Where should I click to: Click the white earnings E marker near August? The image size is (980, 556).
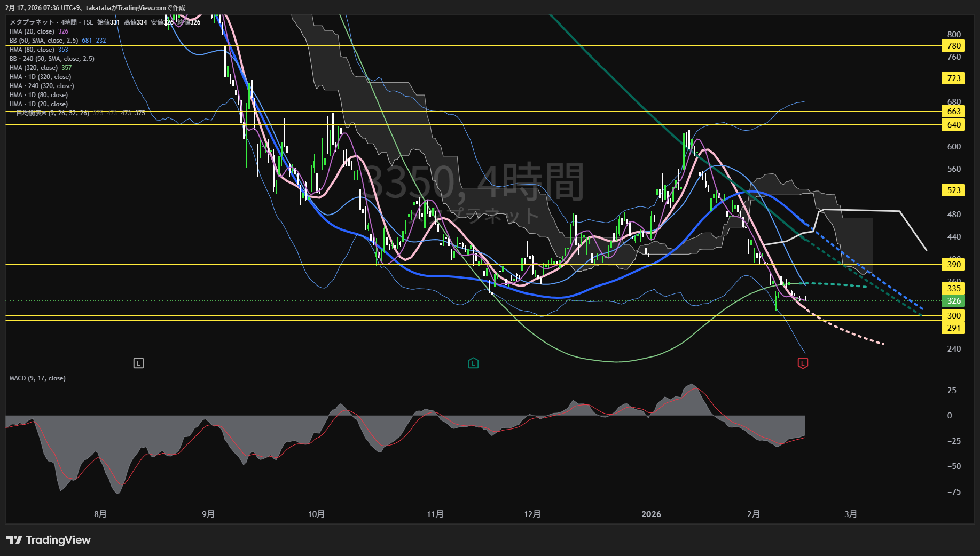(x=138, y=363)
